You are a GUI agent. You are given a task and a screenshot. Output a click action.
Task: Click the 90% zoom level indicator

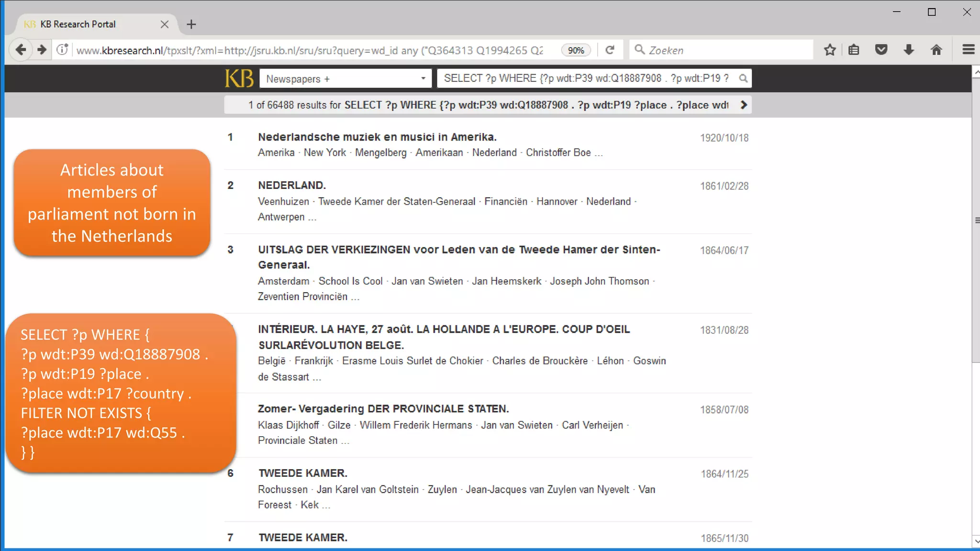pos(576,50)
